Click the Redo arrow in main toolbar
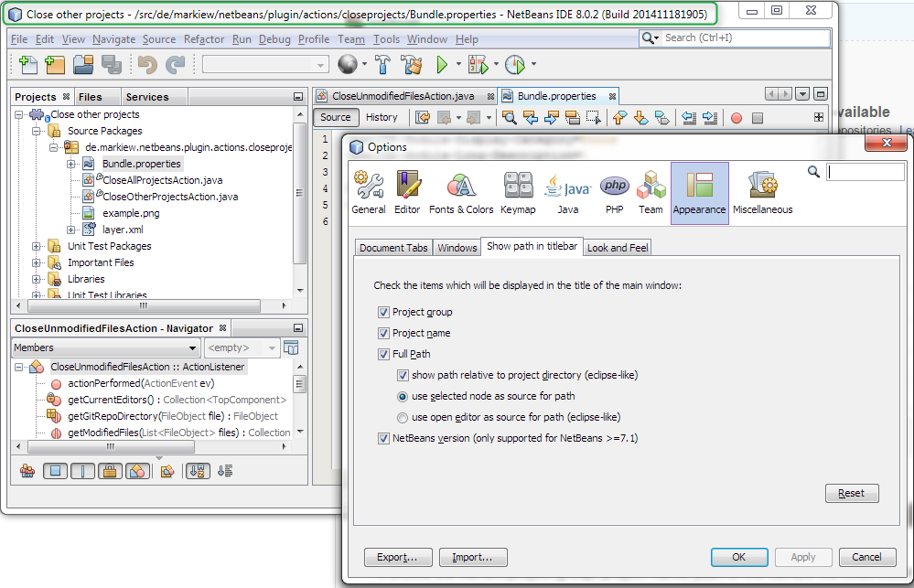914x588 pixels. [x=175, y=64]
